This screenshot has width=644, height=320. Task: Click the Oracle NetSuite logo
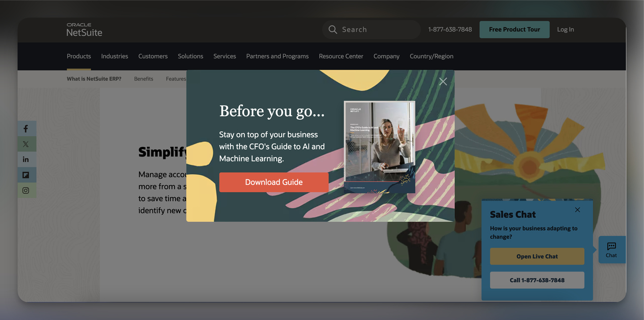click(x=84, y=30)
